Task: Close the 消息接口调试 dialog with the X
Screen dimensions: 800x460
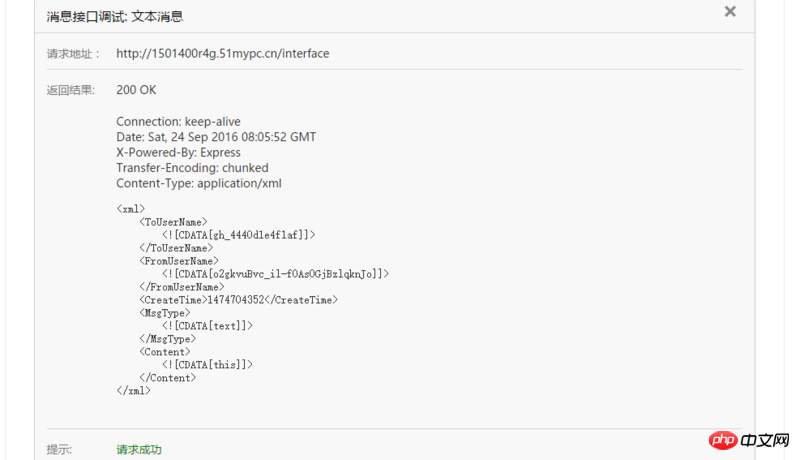Action: pos(730,12)
